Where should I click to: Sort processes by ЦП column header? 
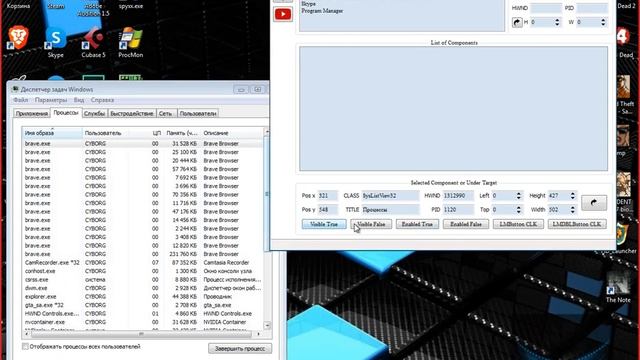pyautogui.click(x=157, y=133)
